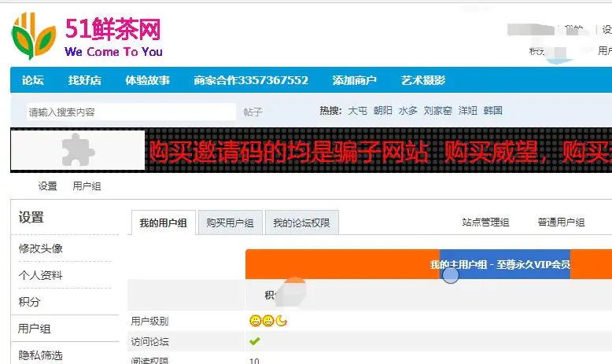The height and width of the screenshot is (364, 612).
Task: Click the 我的主用户组 - 至尊永久VIP会员 header
Action: [x=500, y=264]
